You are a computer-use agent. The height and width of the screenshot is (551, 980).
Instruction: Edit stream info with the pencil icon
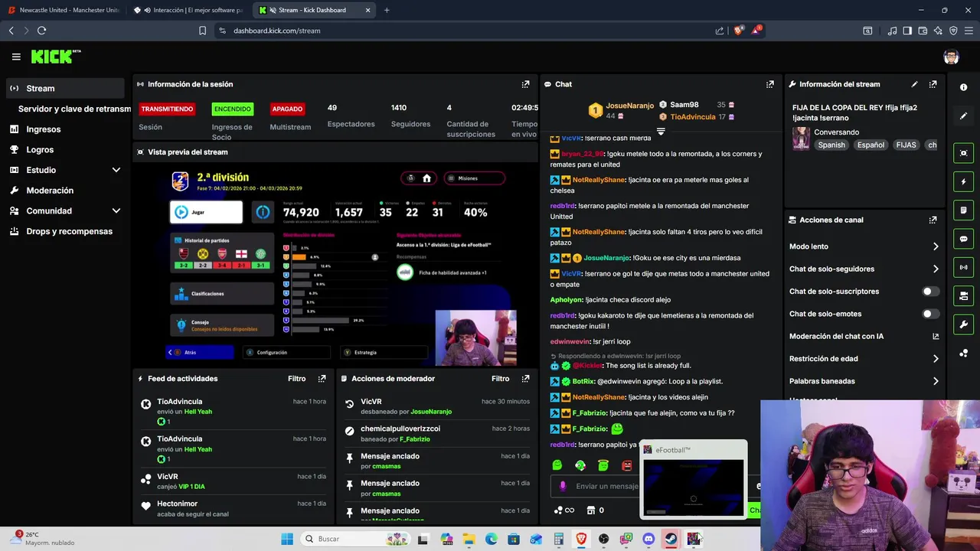914,84
